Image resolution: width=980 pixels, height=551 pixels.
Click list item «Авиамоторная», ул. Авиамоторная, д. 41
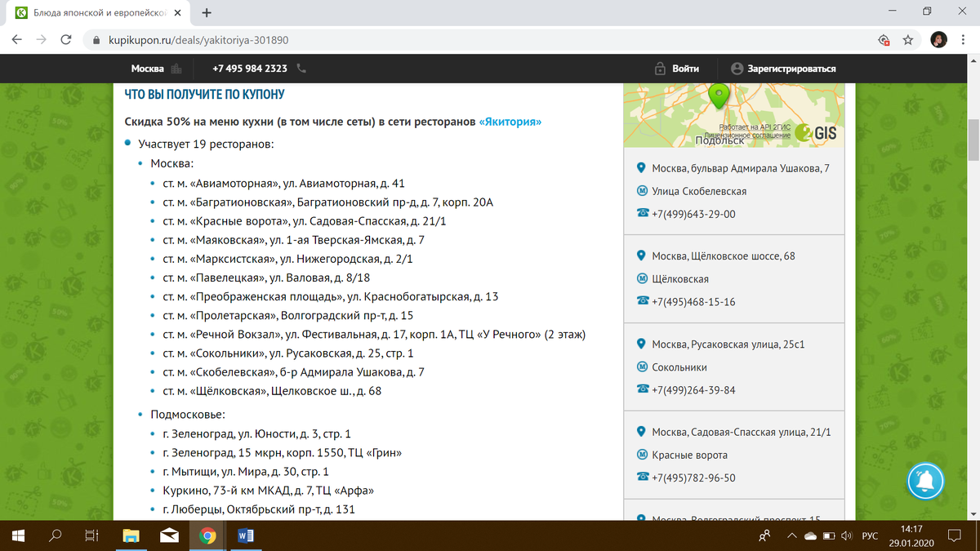coord(284,183)
